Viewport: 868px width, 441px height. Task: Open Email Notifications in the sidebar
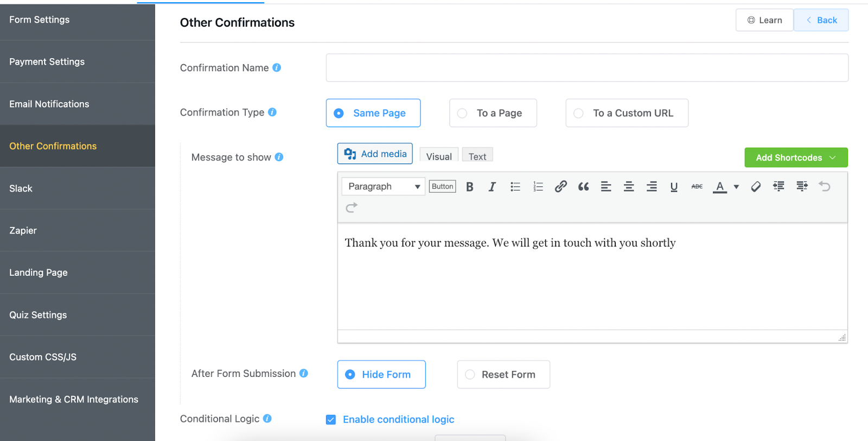click(x=49, y=104)
